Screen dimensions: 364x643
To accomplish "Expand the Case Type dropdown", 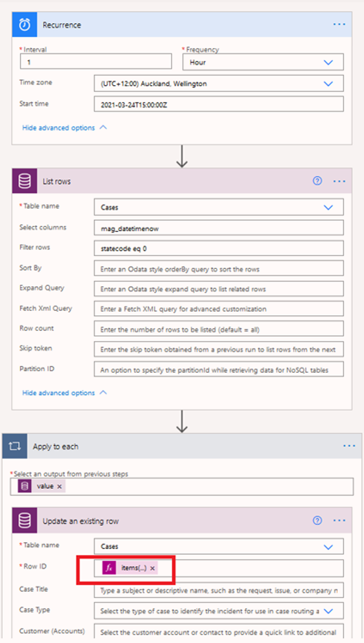I will 328,610.
